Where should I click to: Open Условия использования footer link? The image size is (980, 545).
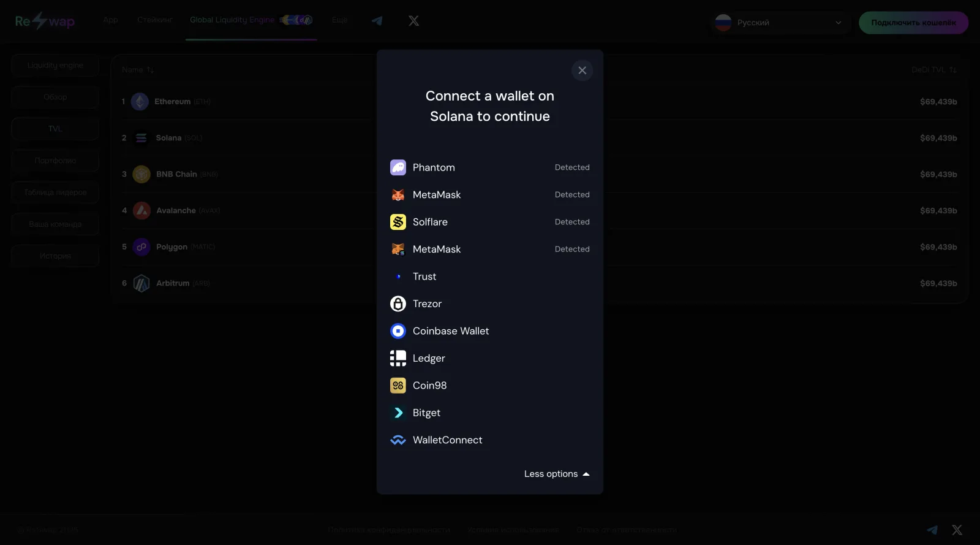[x=513, y=530]
